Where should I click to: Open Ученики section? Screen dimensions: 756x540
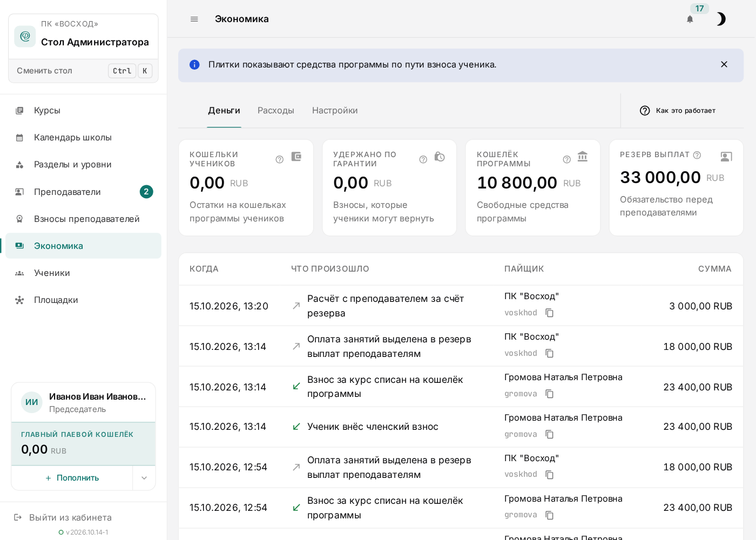83,273
